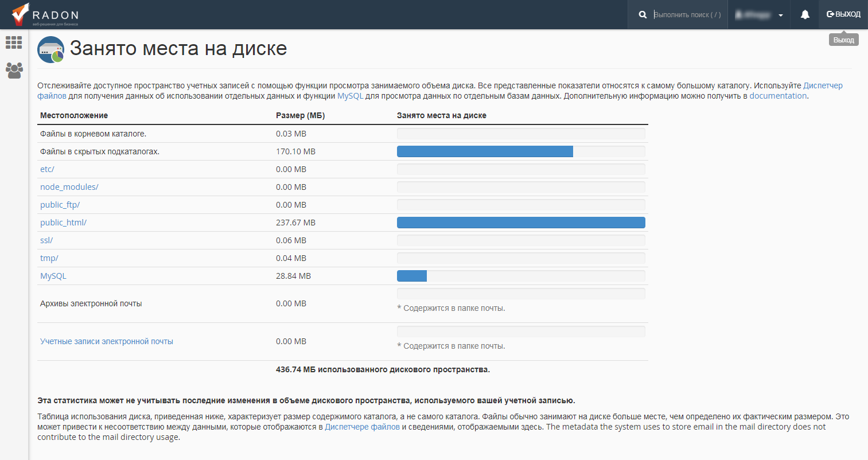Click the Занято места на диске column header
Screen dimensions: 868x460
point(441,115)
